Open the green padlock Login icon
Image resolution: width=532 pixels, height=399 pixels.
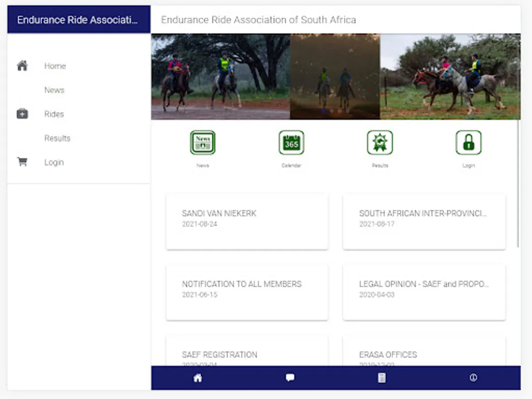point(469,143)
